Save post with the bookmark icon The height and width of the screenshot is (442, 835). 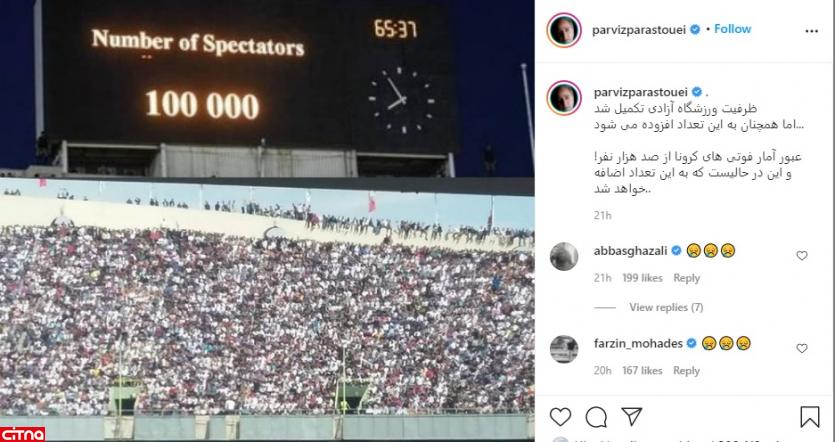[809, 417]
